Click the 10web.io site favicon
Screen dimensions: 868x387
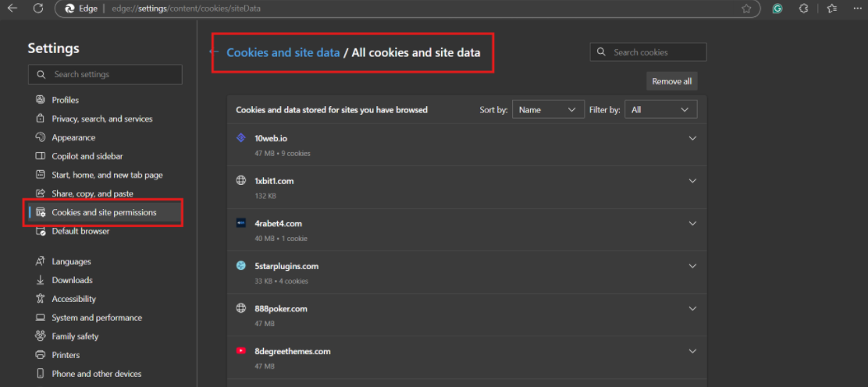coord(240,138)
